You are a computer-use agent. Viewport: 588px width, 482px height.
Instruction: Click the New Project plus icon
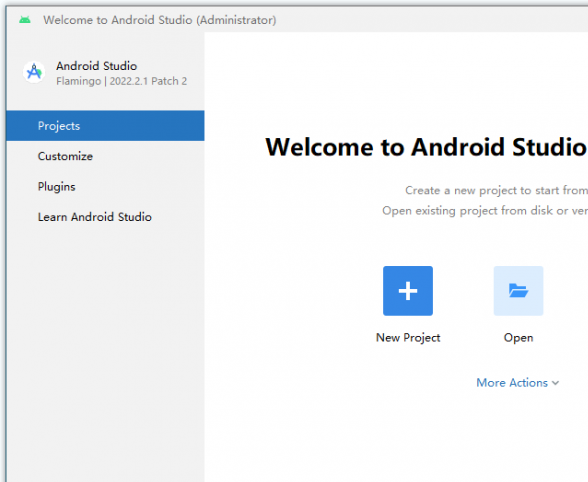[x=408, y=291]
